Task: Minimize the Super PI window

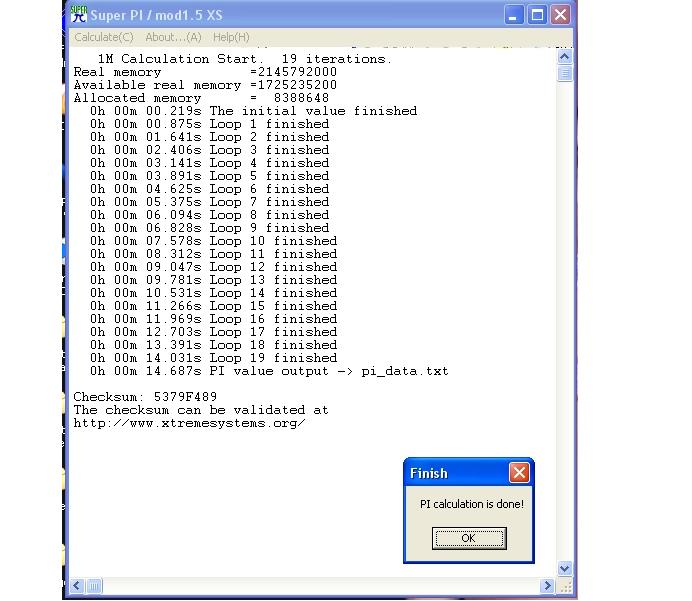Action: tap(514, 15)
